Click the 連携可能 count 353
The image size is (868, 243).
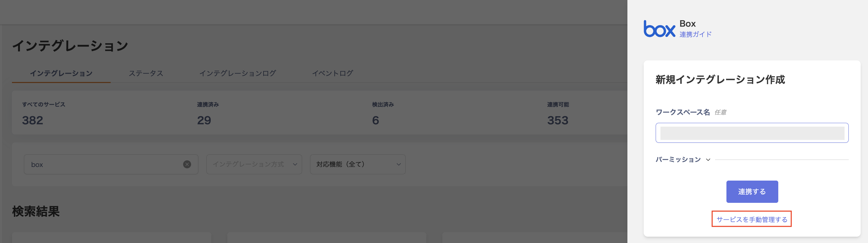[558, 120]
